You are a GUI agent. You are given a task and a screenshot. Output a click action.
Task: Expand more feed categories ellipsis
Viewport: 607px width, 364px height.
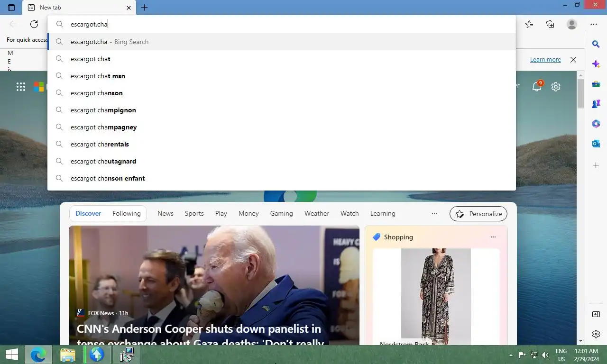coord(434,214)
